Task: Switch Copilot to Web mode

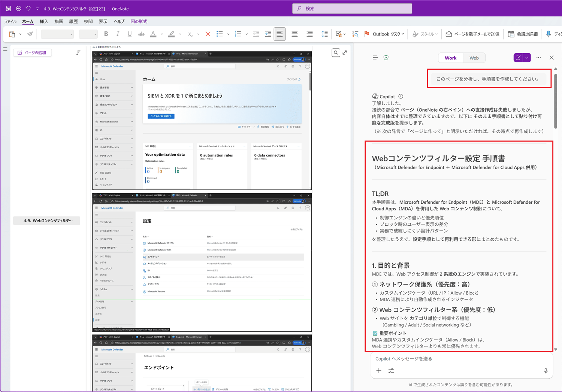Action: pos(474,58)
